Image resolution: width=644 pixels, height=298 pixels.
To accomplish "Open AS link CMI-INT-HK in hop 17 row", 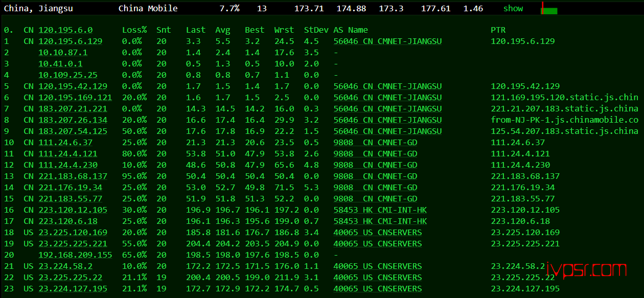I will click(380, 221).
